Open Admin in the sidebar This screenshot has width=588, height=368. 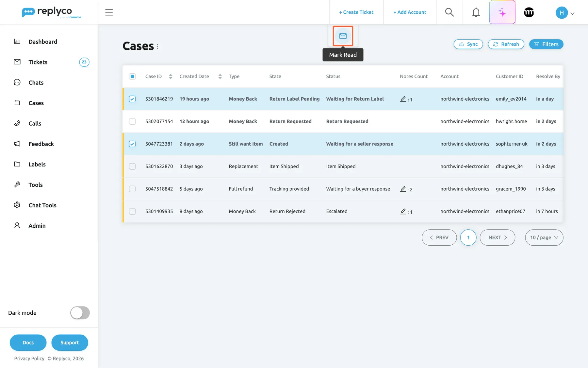pyautogui.click(x=37, y=226)
